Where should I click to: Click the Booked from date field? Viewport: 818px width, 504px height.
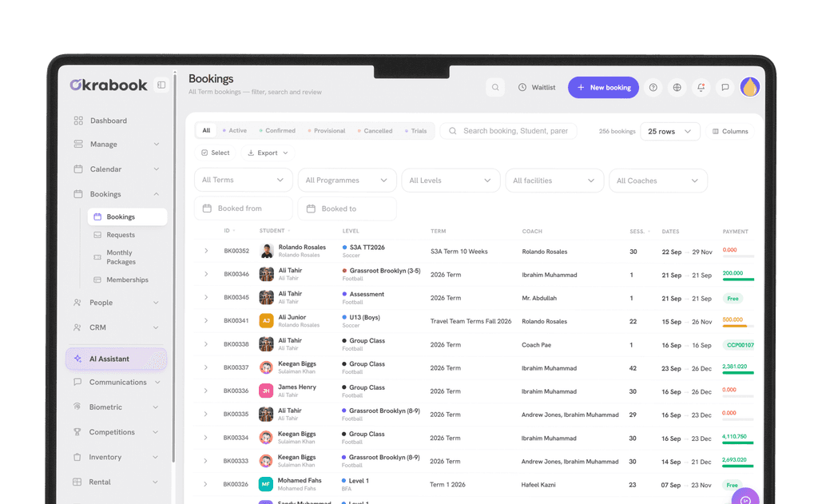click(x=243, y=208)
